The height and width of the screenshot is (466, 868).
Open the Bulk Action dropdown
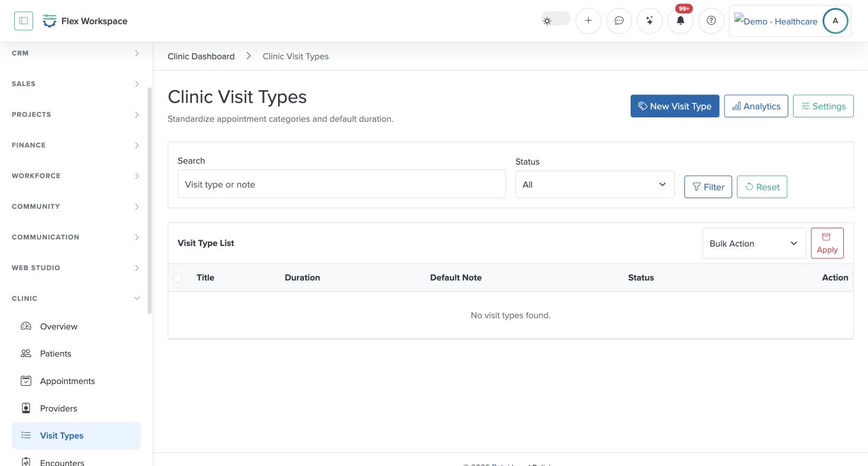click(754, 243)
